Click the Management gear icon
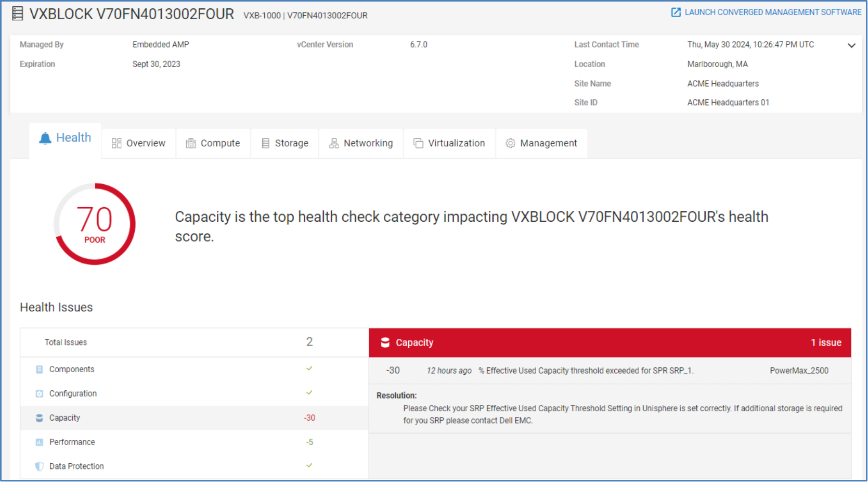The height and width of the screenshot is (482, 868). coord(511,143)
